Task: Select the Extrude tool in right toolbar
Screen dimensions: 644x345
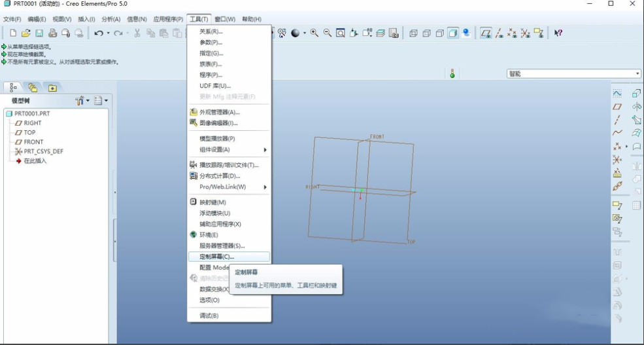Action: pos(636,94)
